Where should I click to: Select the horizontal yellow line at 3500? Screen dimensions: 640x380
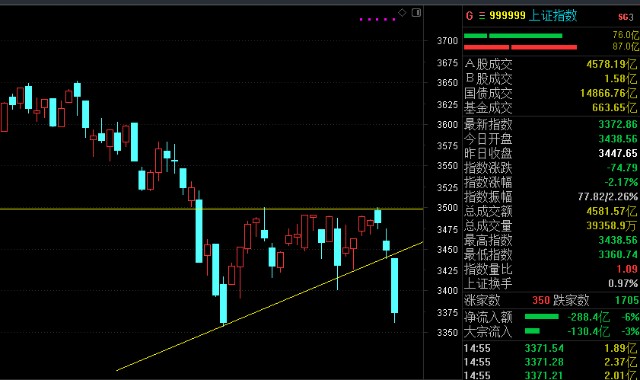click(x=211, y=209)
